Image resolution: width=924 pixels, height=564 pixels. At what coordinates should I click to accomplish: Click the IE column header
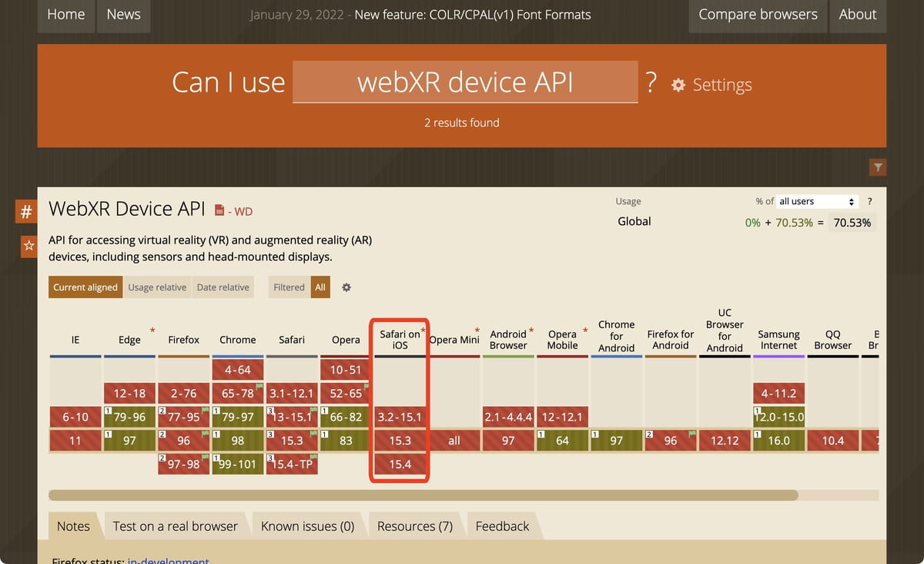[x=75, y=340]
